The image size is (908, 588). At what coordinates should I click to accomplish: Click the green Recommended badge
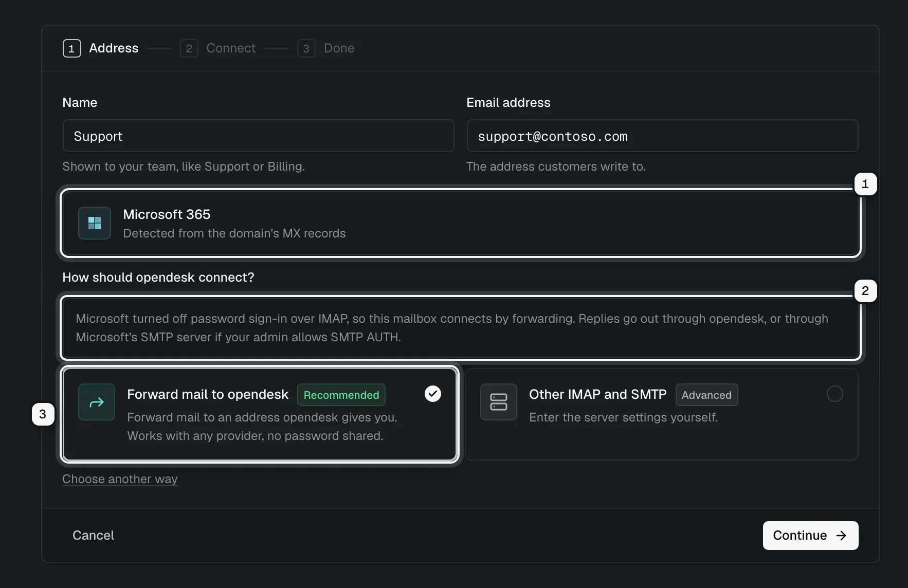click(341, 395)
